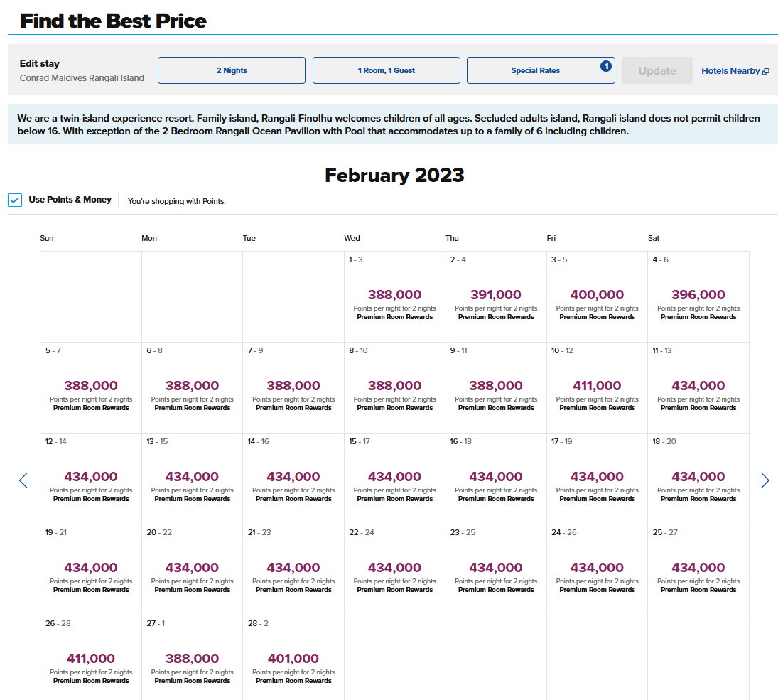Open the 1 Room, 1 Guest selector
The height and width of the screenshot is (700, 778).
point(387,70)
